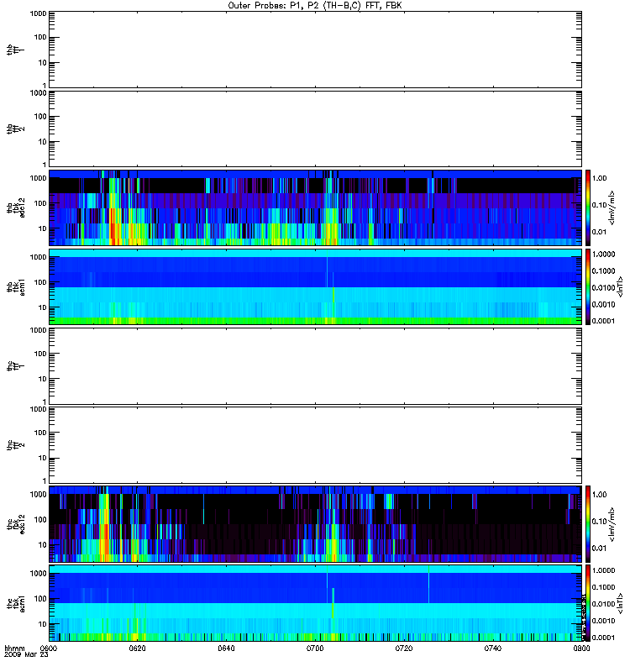Click "1.0000" on the thc scm1 color scale
630x672 pixels.
603,570
